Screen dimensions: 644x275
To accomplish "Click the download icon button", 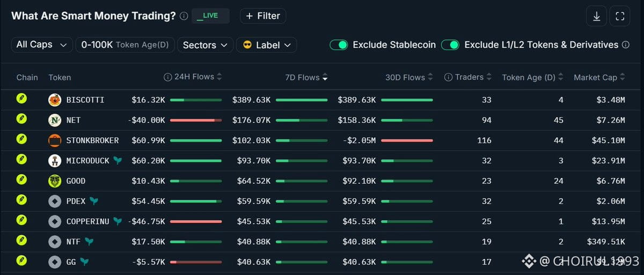I will [x=596, y=16].
